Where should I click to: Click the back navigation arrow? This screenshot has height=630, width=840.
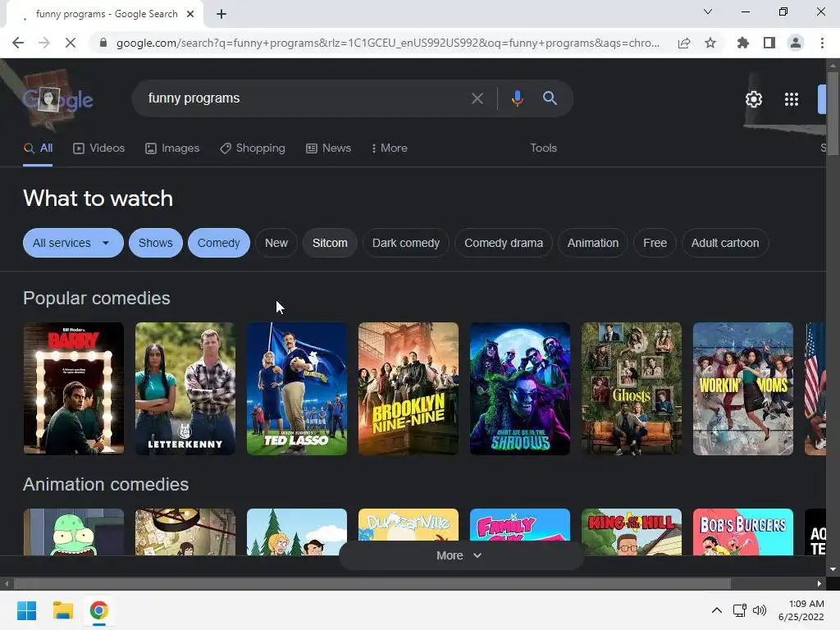(x=18, y=43)
